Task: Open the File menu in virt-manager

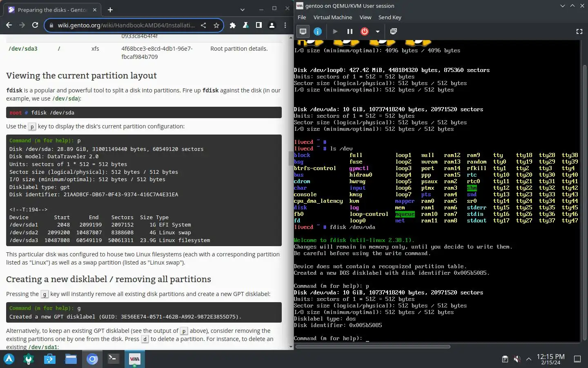Action: [x=302, y=17]
